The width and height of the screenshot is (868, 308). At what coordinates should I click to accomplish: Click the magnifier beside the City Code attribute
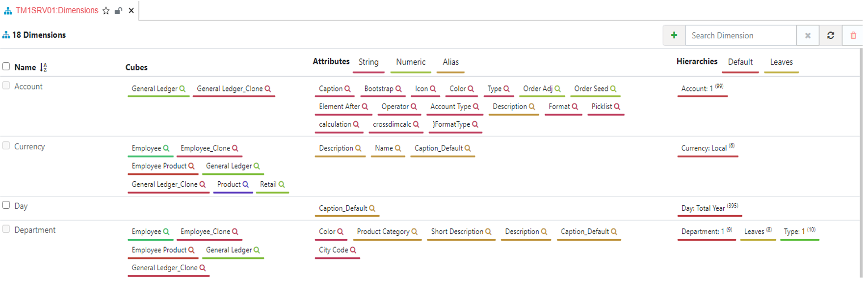(x=353, y=250)
